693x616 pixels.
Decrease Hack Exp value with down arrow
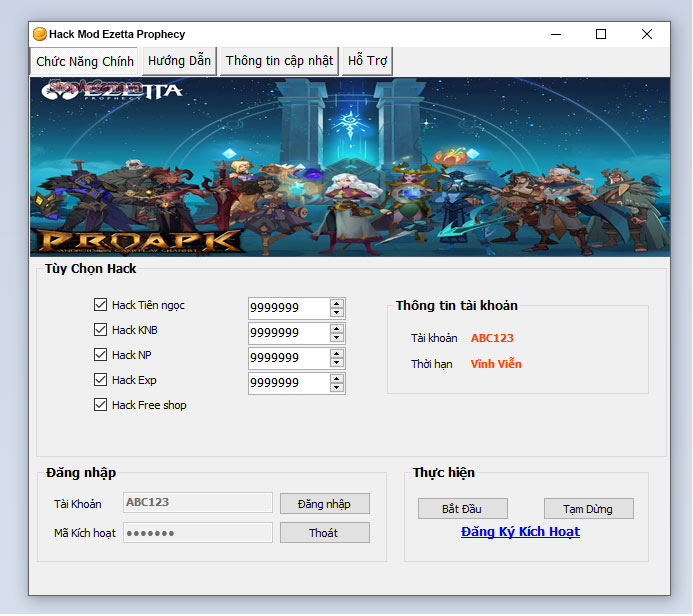pyautogui.click(x=337, y=388)
